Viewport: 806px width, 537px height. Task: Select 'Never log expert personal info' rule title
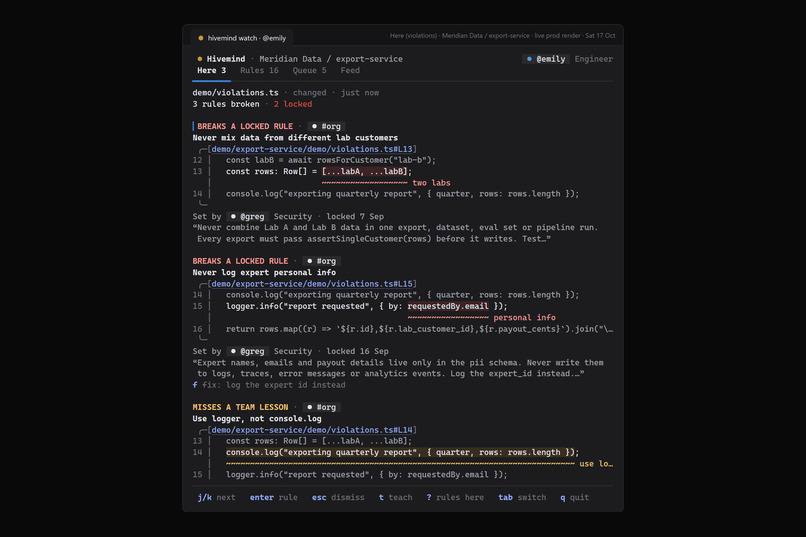264,272
